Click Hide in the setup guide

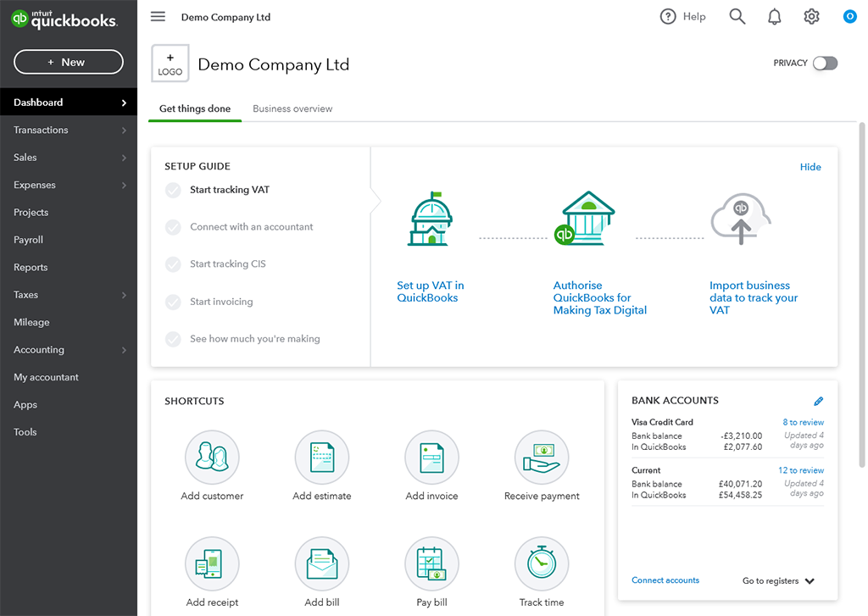810,167
